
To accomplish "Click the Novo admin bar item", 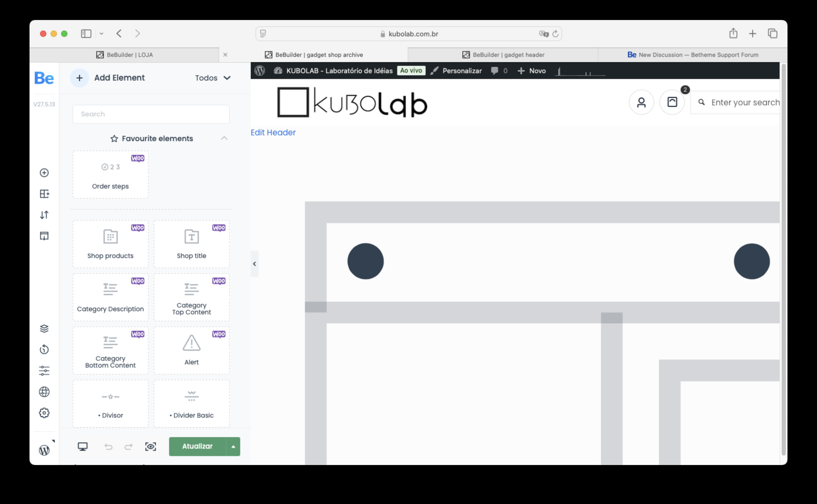I will point(532,71).
